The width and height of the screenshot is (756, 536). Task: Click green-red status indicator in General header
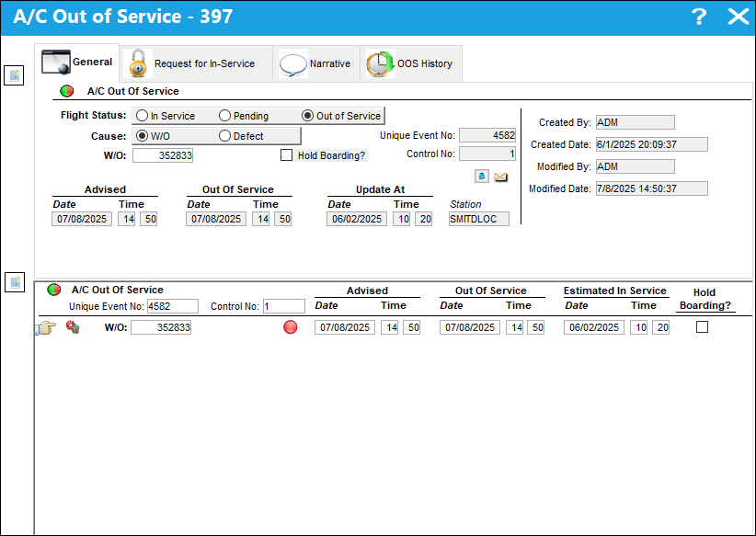pyautogui.click(x=67, y=91)
